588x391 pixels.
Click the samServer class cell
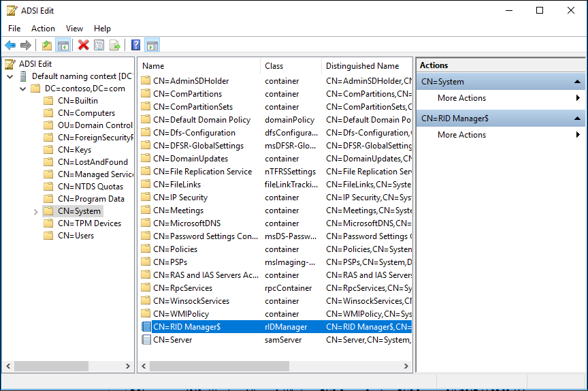282,340
